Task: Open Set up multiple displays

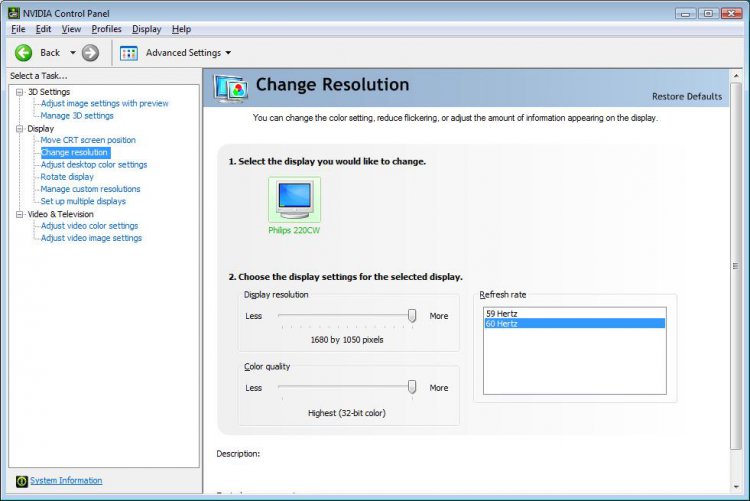Action: click(x=83, y=201)
